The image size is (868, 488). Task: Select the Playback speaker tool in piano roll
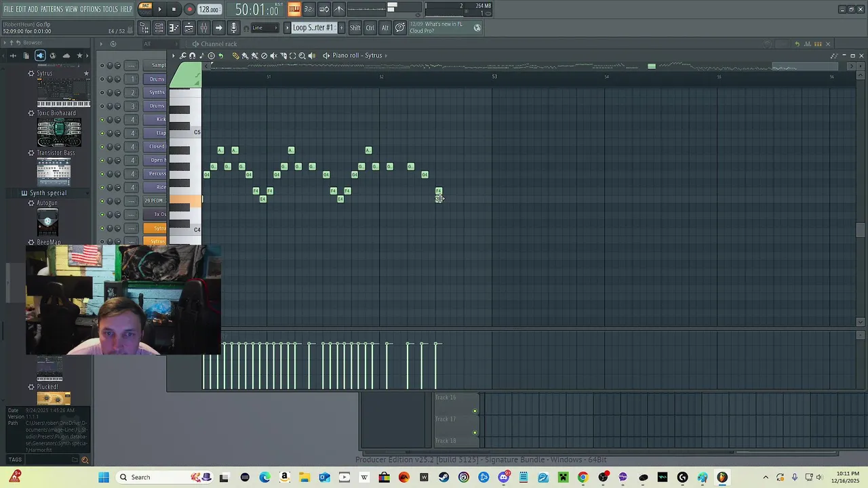tap(312, 56)
